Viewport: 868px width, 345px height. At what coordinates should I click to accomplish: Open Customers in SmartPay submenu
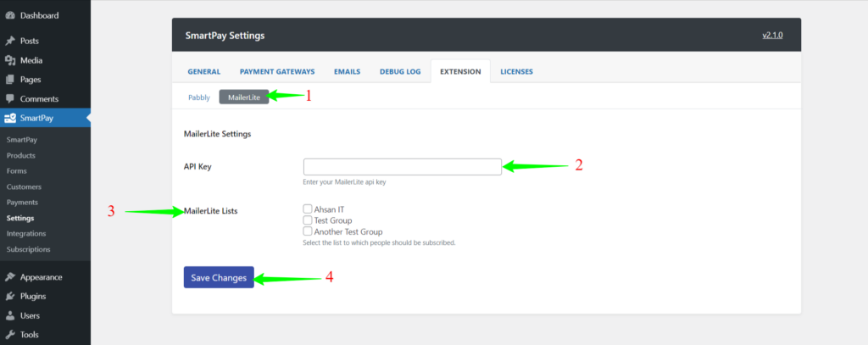(24, 187)
